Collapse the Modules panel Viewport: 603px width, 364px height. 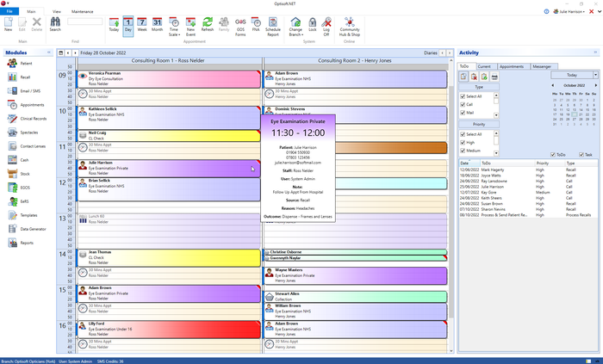coord(49,52)
